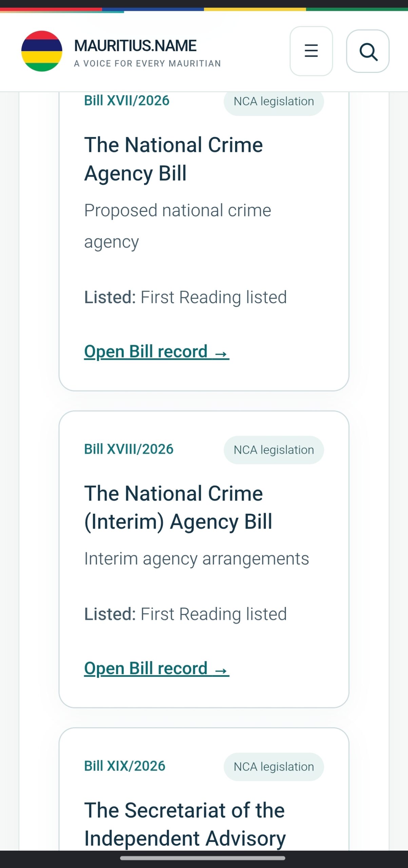The image size is (408, 868).
Task: Select NCA legislation tag on Bill XVII/2026
Action: coord(274,101)
